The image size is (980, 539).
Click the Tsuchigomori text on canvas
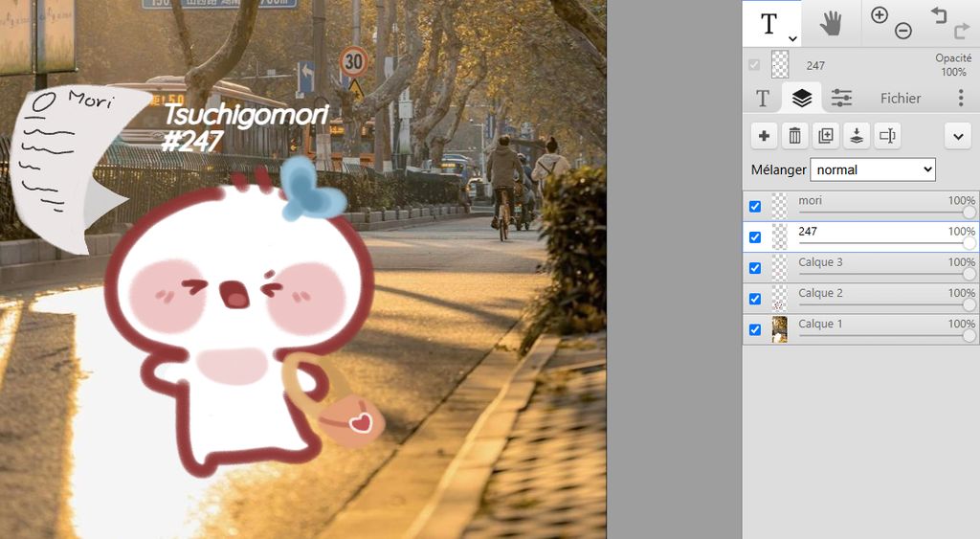(246, 116)
